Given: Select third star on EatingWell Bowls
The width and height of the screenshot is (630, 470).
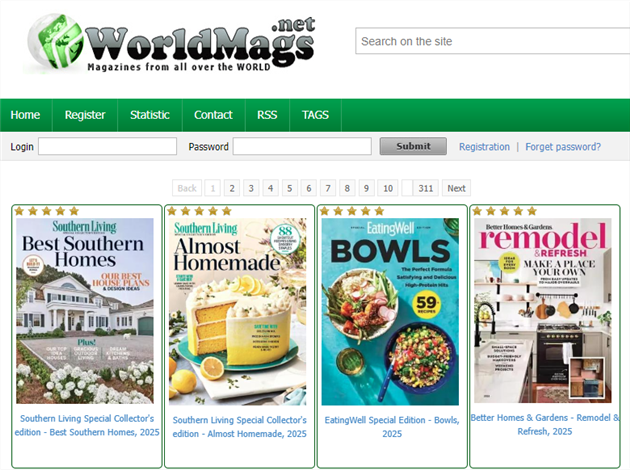Looking at the screenshot, I should click(x=352, y=211).
